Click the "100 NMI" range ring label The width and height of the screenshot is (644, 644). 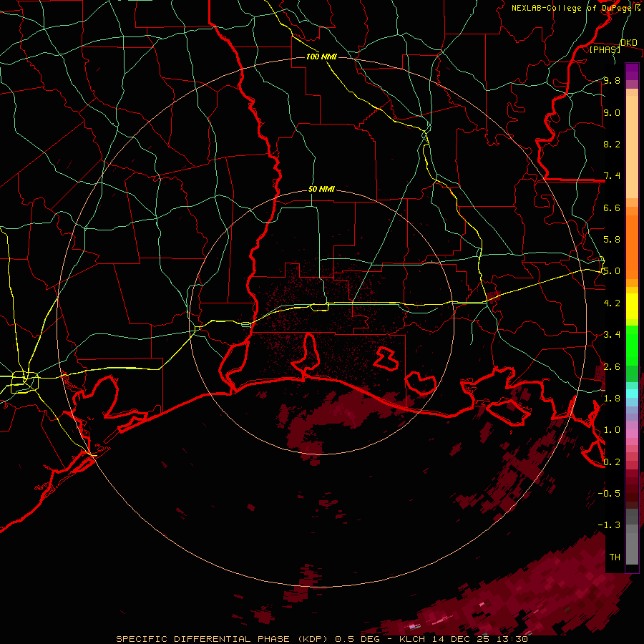321,57
